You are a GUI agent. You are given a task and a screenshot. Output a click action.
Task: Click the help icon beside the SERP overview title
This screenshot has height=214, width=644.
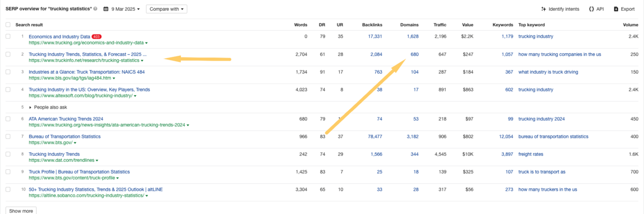(96, 9)
